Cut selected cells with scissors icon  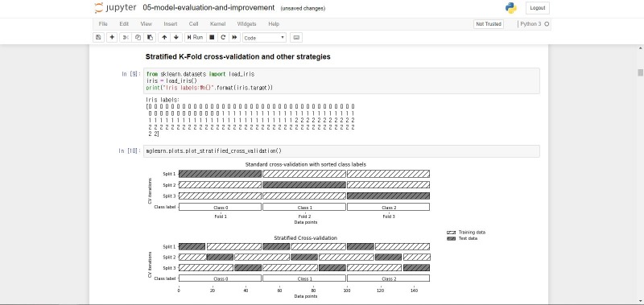point(126,37)
